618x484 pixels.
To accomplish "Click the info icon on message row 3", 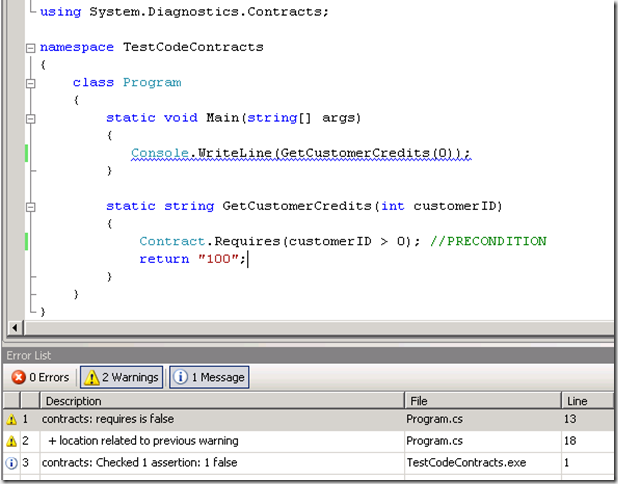I will pyautogui.click(x=10, y=462).
